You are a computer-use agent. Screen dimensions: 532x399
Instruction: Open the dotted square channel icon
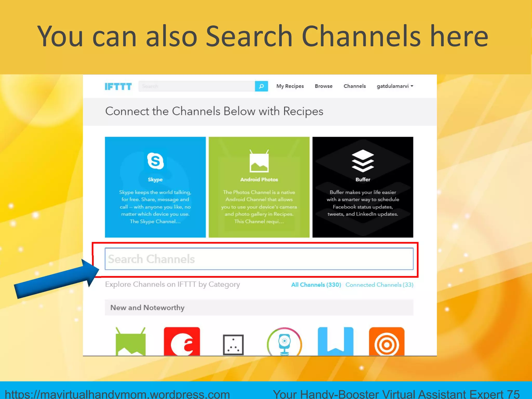pos(233,345)
